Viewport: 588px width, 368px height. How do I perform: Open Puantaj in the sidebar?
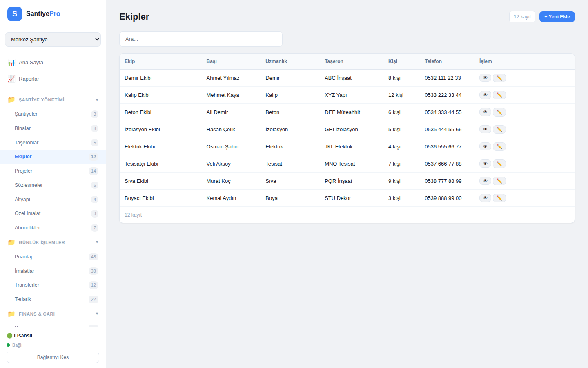pos(23,257)
